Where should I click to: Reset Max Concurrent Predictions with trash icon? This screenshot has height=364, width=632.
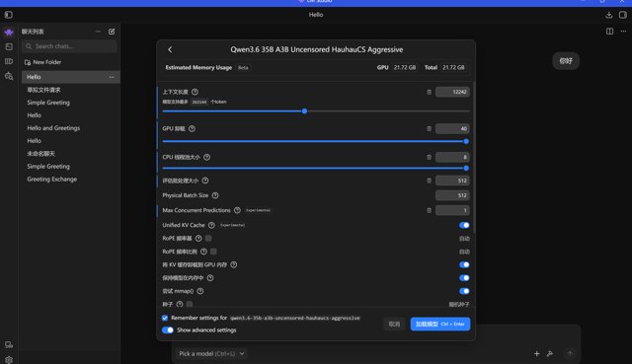point(429,210)
